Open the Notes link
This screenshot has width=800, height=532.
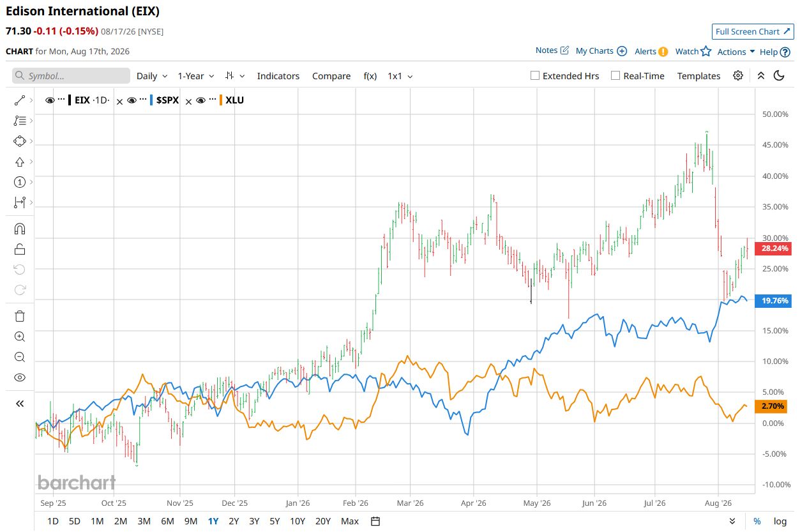[547, 50]
